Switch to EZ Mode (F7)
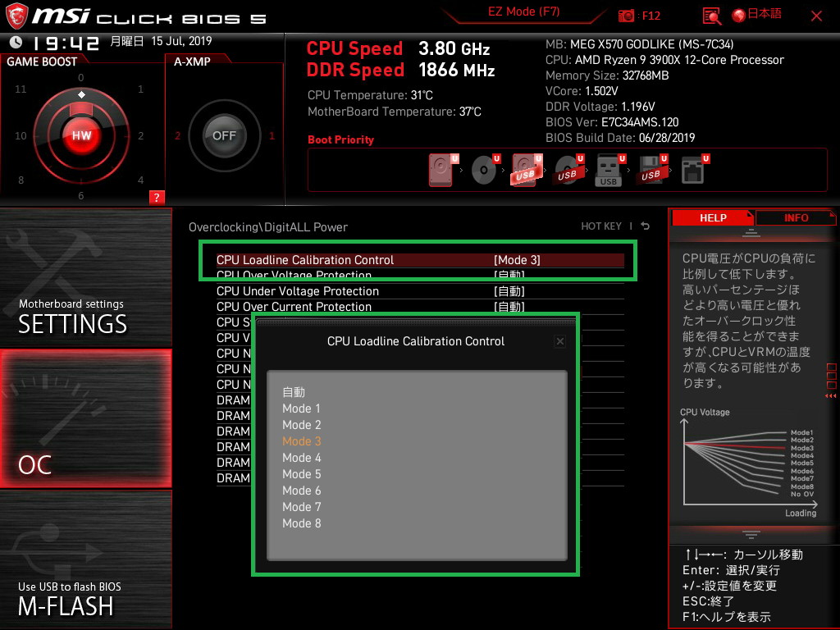Image resolution: width=840 pixels, height=630 pixels. pyautogui.click(x=523, y=11)
